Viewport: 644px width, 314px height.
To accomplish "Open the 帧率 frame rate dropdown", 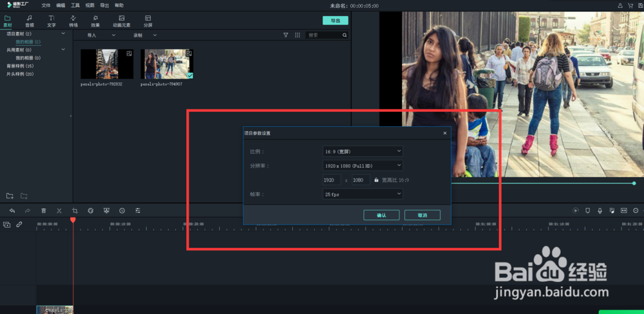I will [x=363, y=194].
